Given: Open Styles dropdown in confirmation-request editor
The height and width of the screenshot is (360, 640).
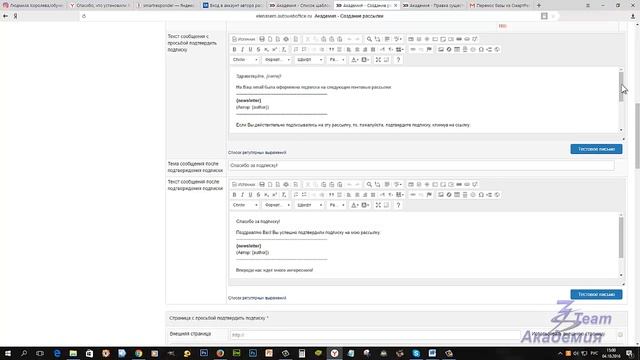Looking at the screenshot, I should point(245,60).
